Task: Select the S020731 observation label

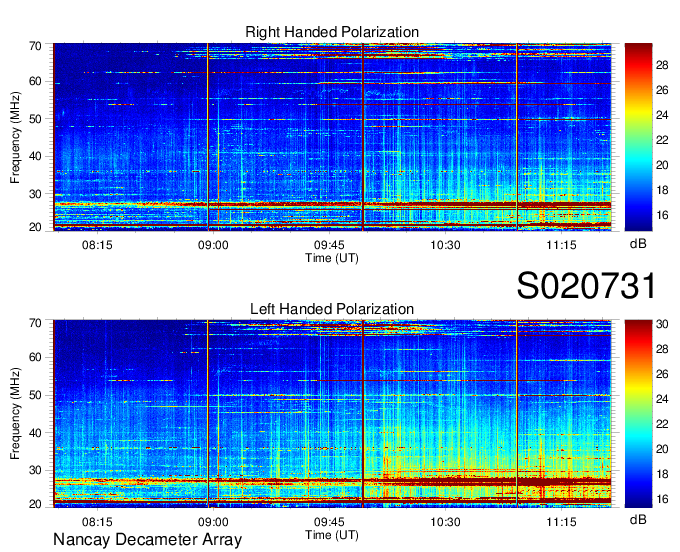Action: click(586, 286)
